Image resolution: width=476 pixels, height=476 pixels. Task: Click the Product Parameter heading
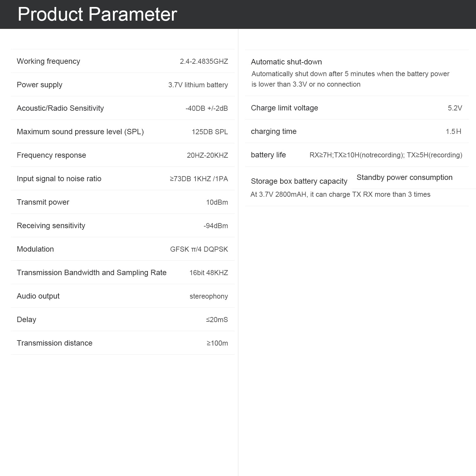(97, 14)
